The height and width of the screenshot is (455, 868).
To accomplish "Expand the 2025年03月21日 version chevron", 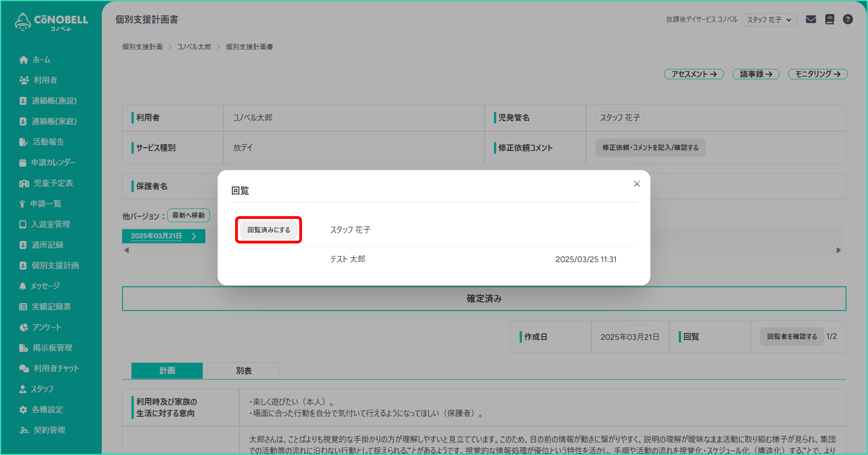I will [194, 236].
